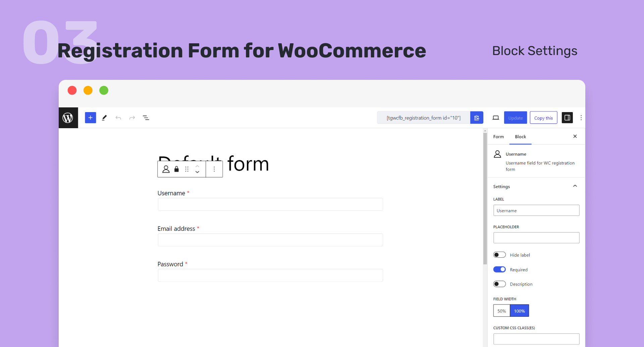Toggle the Hide label switch

click(x=499, y=255)
